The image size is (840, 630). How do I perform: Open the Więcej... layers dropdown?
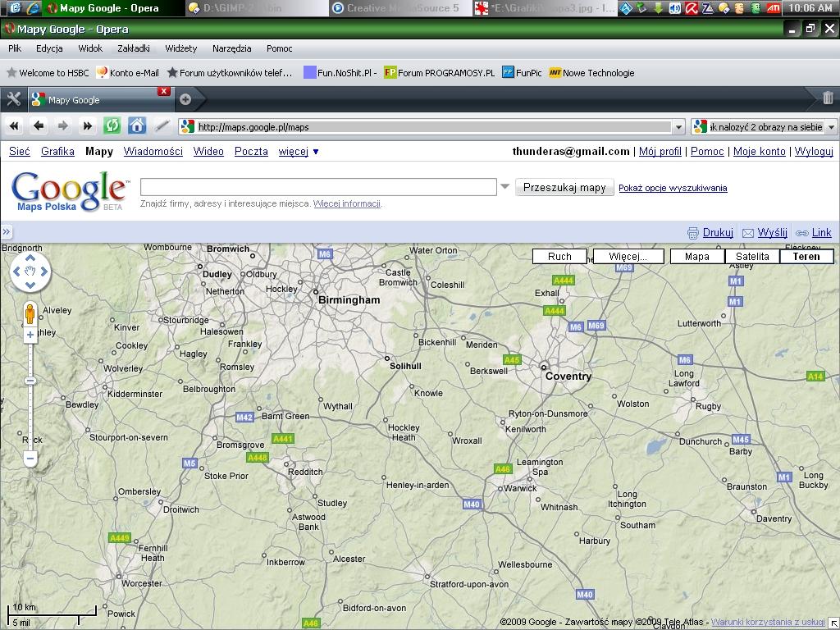tap(628, 256)
